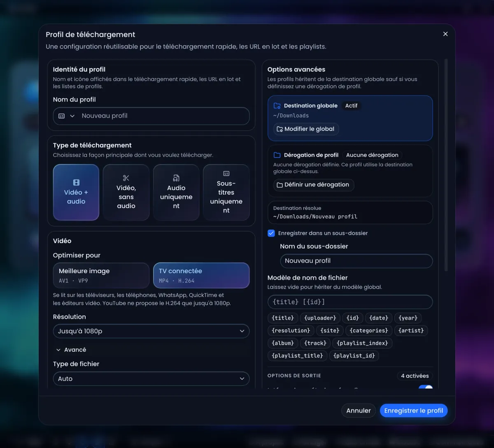Image resolution: width=494 pixels, height=448 pixels.
Task: Click the profile icon in the name field
Action: pos(62,116)
